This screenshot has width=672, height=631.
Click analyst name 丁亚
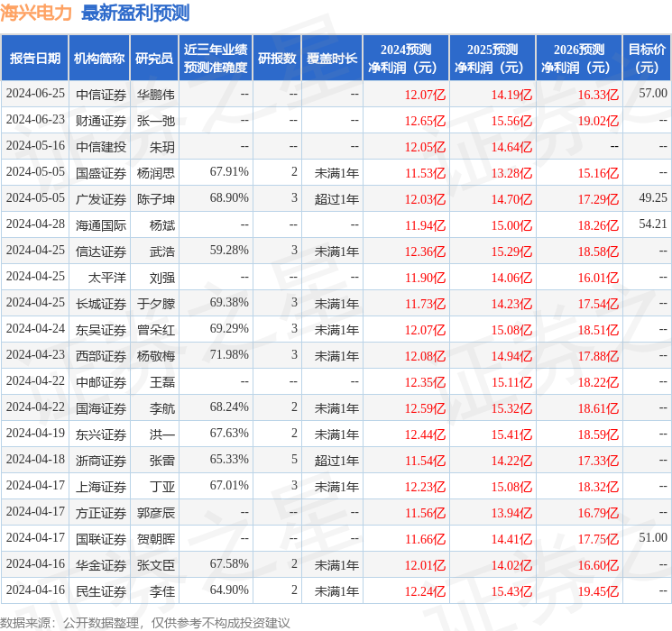162,487
